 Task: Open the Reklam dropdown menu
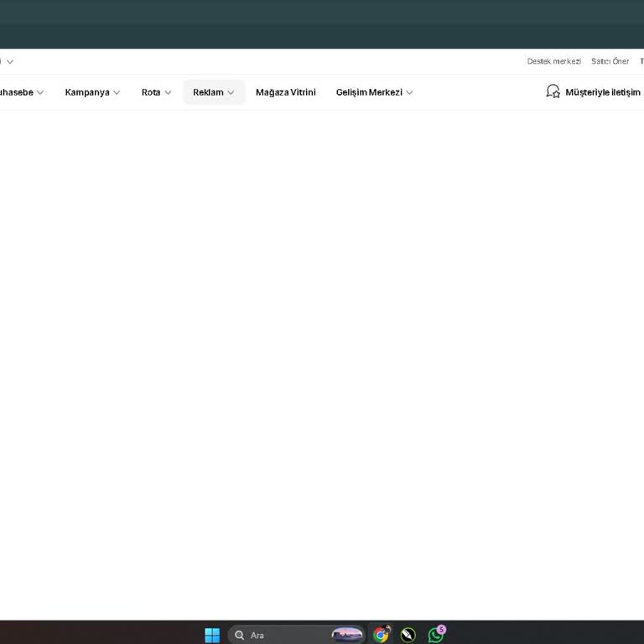pos(214,92)
